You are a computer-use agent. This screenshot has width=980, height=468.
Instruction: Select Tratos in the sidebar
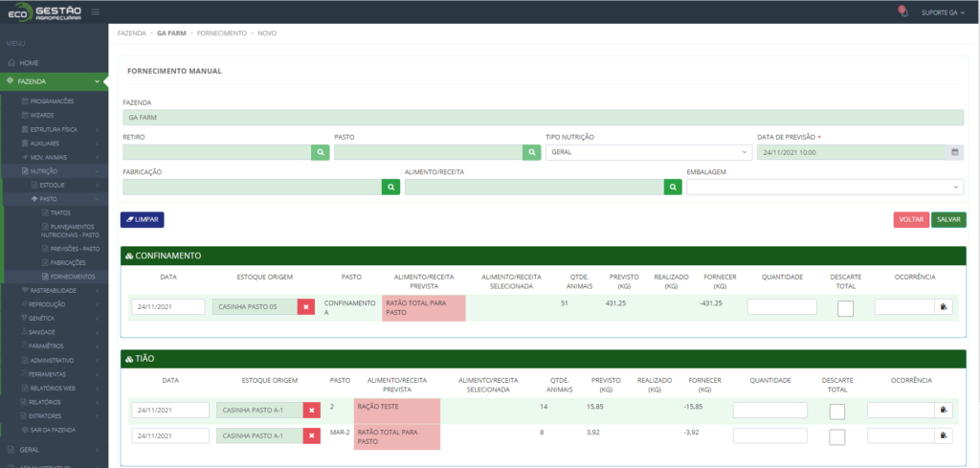(x=59, y=212)
